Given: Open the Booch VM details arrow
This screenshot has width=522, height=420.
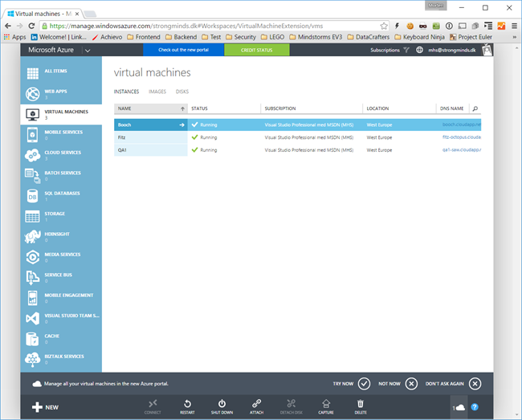Looking at the screenshot, I should click(181, 124).
